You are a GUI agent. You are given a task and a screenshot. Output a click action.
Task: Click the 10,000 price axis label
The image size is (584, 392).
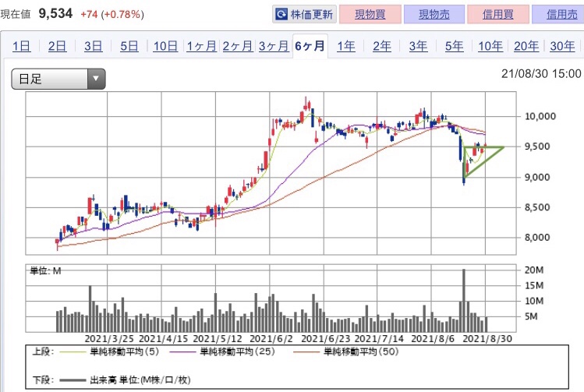540,117
